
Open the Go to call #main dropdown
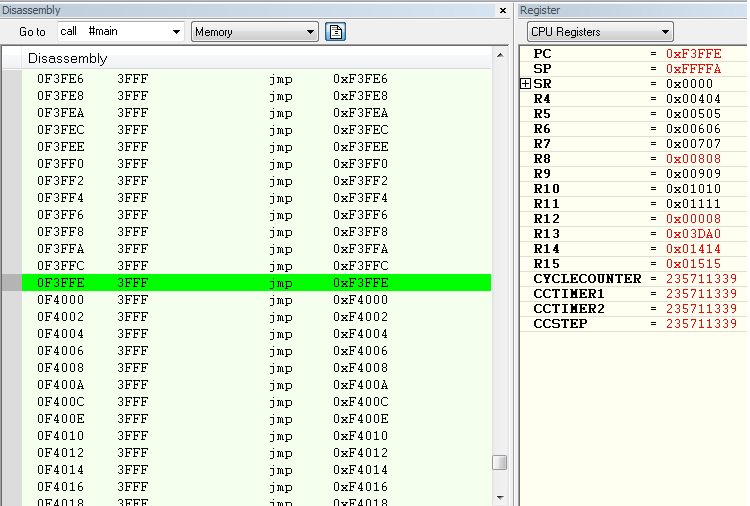pyautogui.click(x=176, y=32)
